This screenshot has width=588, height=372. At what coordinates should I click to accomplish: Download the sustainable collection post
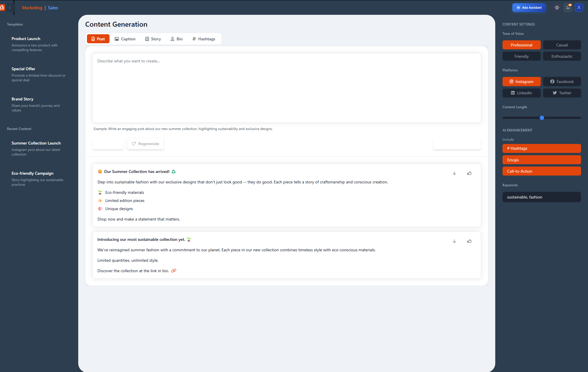click(x=454, y=241)
